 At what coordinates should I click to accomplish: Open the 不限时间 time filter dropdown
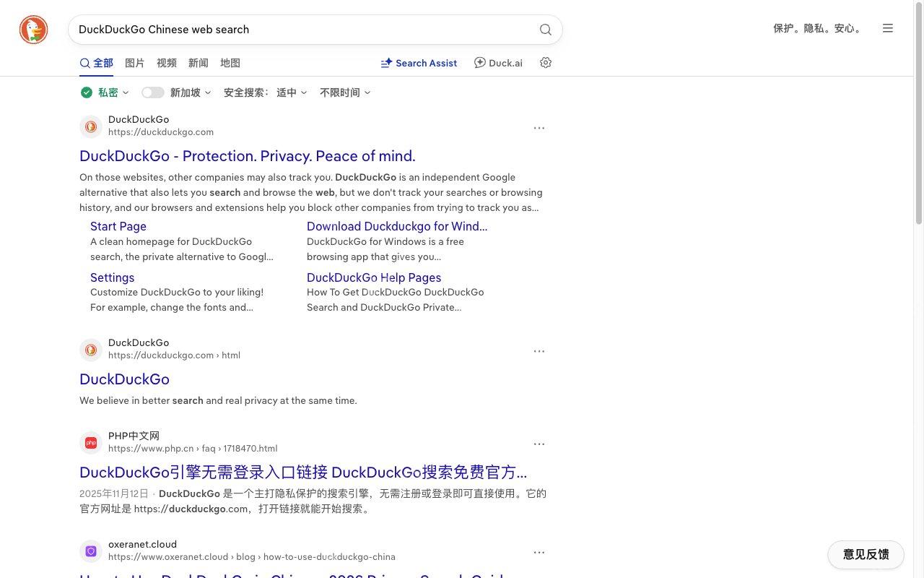pos(345,92)
